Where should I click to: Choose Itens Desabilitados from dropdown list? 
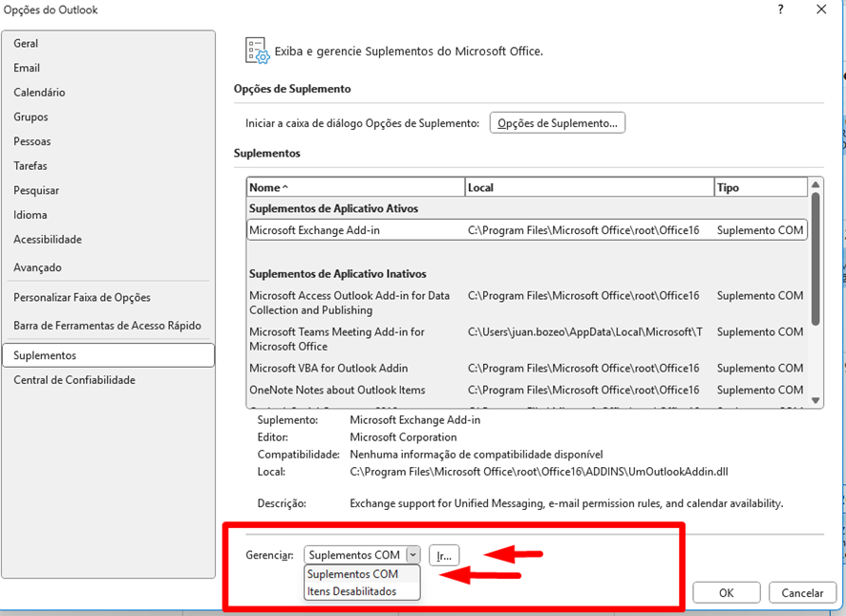[x=351, y=592]
